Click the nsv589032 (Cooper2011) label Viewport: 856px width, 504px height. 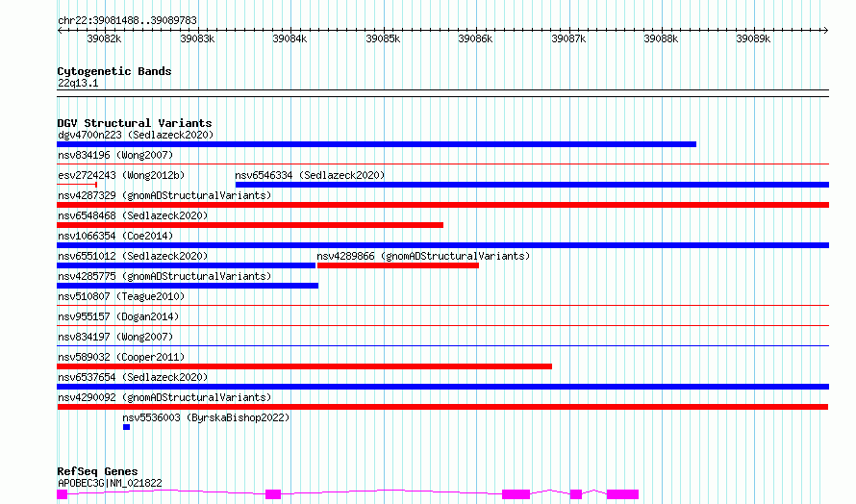click(121, 357)
